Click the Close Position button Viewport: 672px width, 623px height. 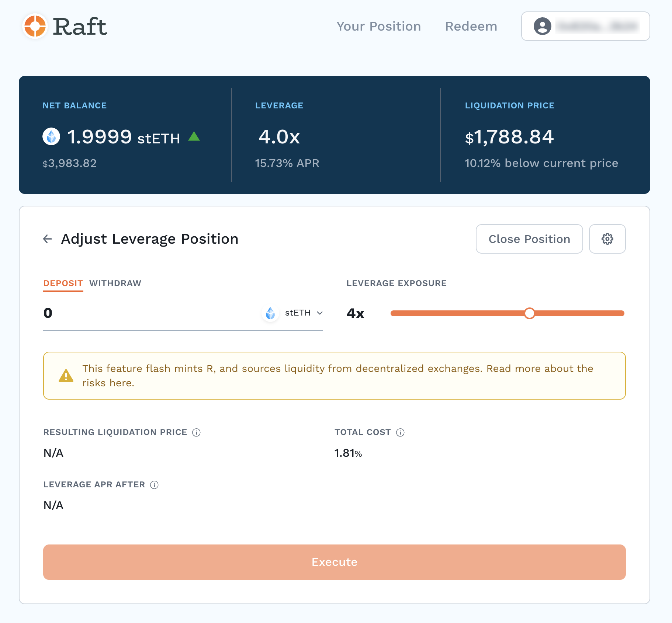[529, 239]
